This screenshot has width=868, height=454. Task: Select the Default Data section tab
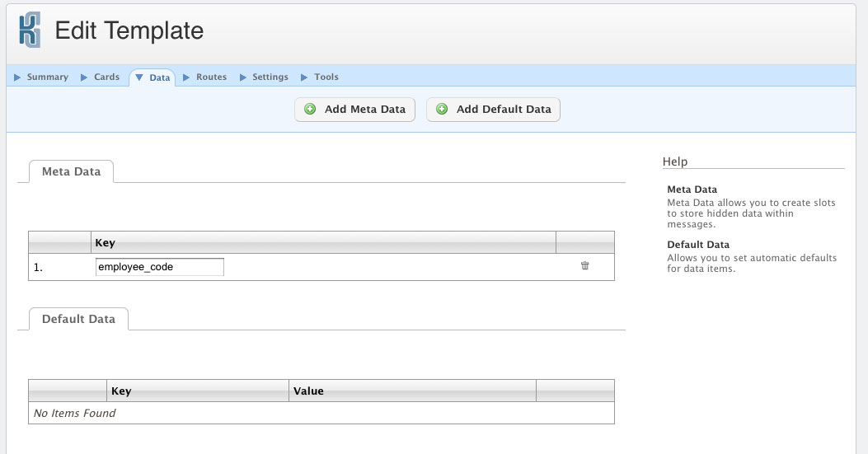coord(78,319)
